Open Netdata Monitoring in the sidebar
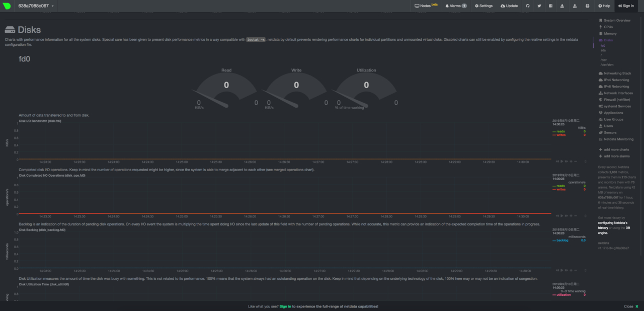The width and height of the screenshot is (644, 311). 616,139
